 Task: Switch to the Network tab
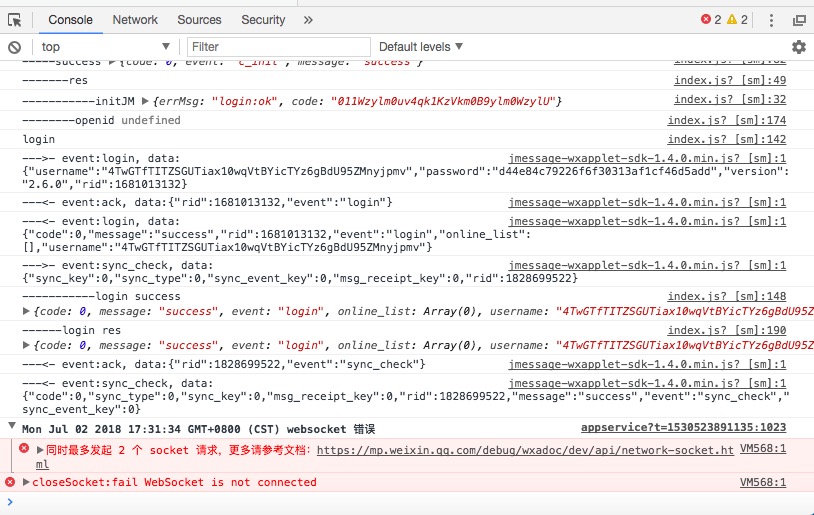click(x=135, y=20)
